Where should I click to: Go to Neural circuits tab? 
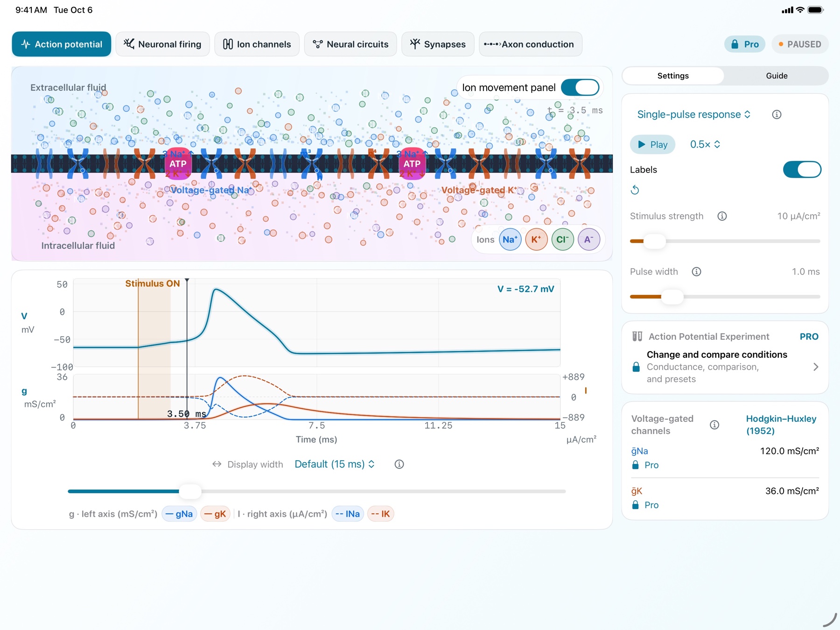point(350,44)
